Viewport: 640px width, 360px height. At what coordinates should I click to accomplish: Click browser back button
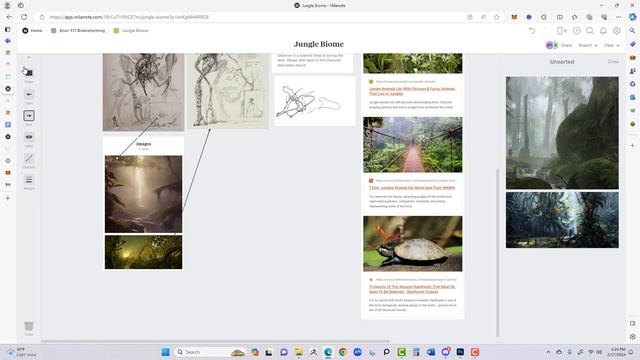[x=9, y=17]
